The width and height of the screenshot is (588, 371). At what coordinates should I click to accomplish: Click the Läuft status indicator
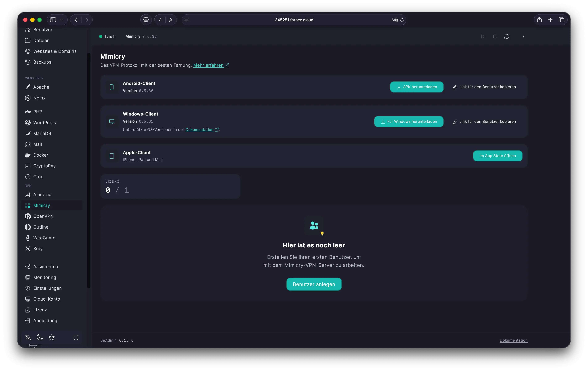107,36
